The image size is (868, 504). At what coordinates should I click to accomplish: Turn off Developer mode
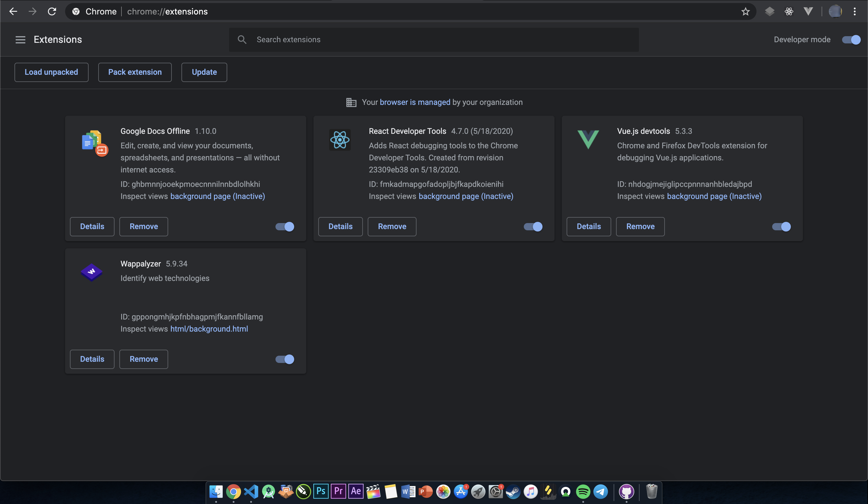pos(851,39)
